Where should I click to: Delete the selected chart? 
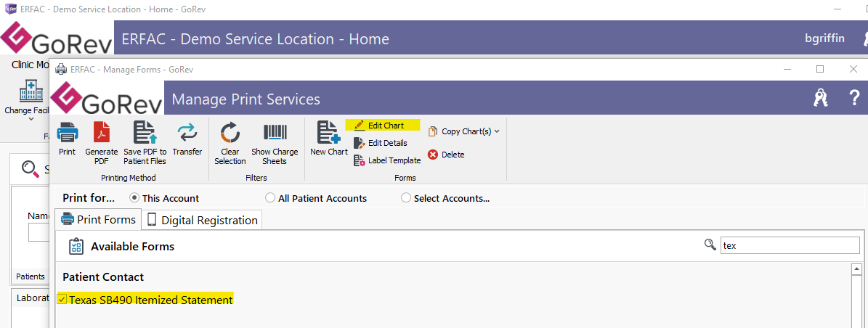click(x=446, y=155)
